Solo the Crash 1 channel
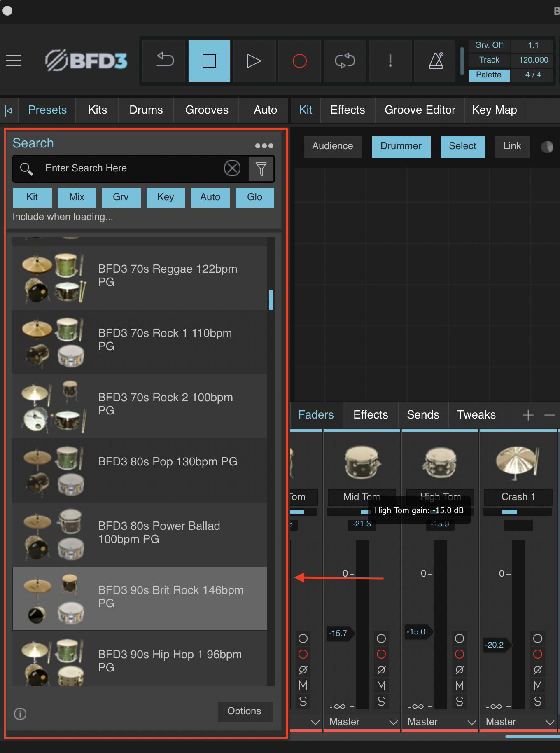This screenshot has height=753, width=560. click(x=538, y=701)
